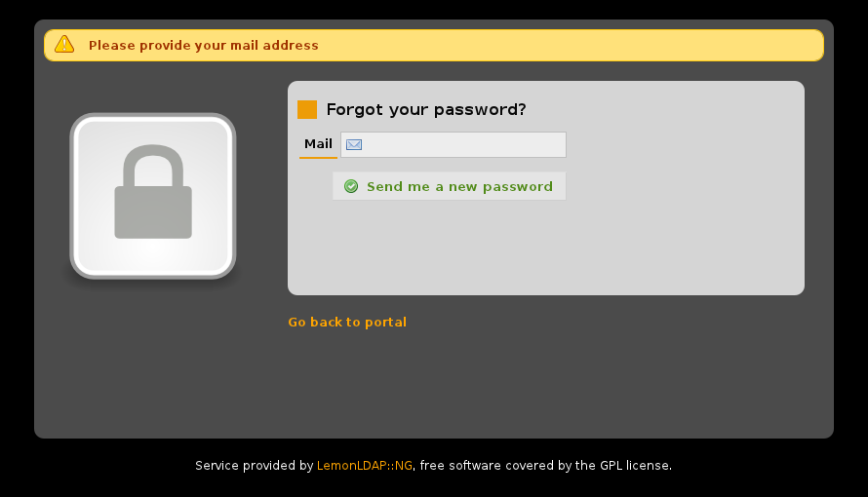
Task: Click the 'GPL license' footer text
Action: click(636, 466)
